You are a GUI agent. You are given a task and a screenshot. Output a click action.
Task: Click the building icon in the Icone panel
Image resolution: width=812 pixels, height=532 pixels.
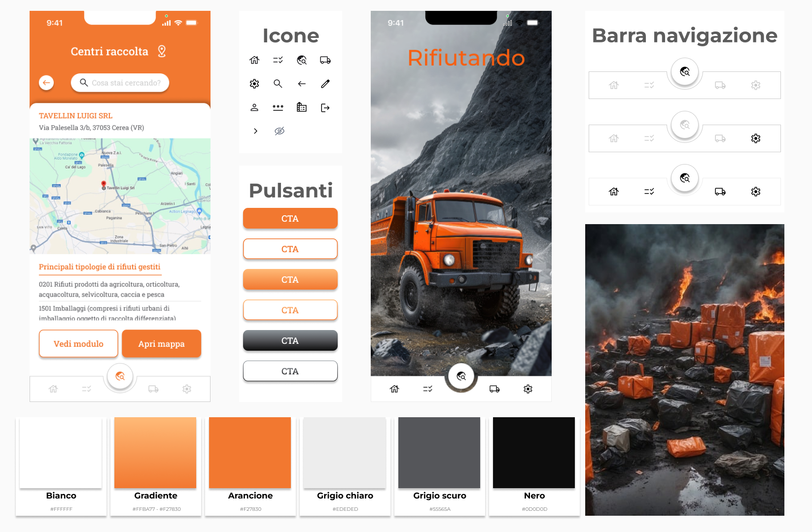[x=302, y=107]
